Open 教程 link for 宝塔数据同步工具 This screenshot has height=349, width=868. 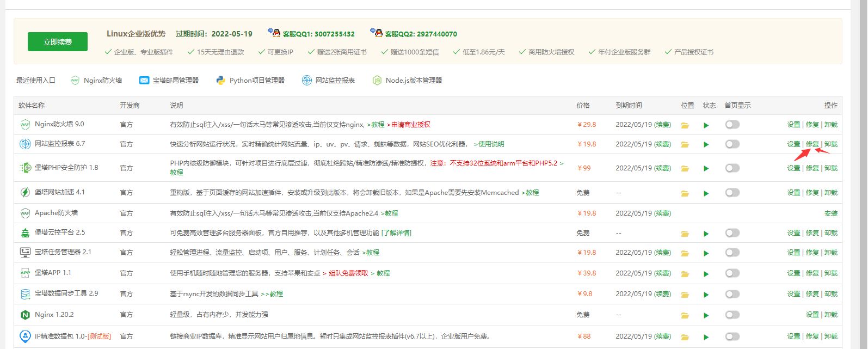pos(272,294)
